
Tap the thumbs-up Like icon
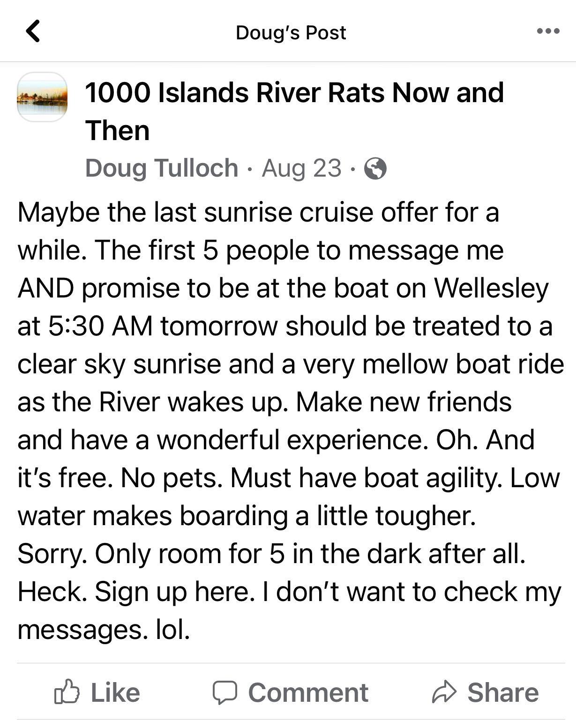pos(67,692)
